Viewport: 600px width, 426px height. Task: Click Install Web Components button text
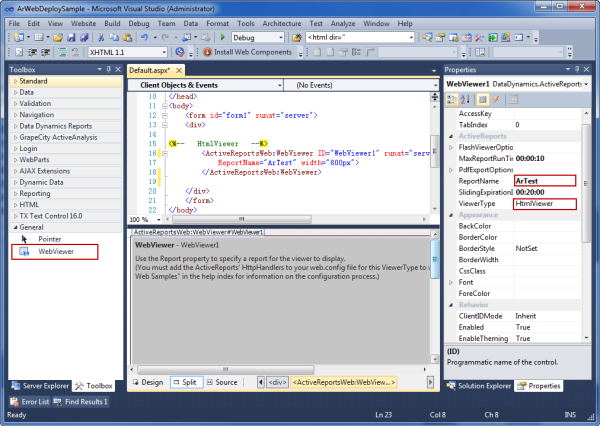point(253,52)
